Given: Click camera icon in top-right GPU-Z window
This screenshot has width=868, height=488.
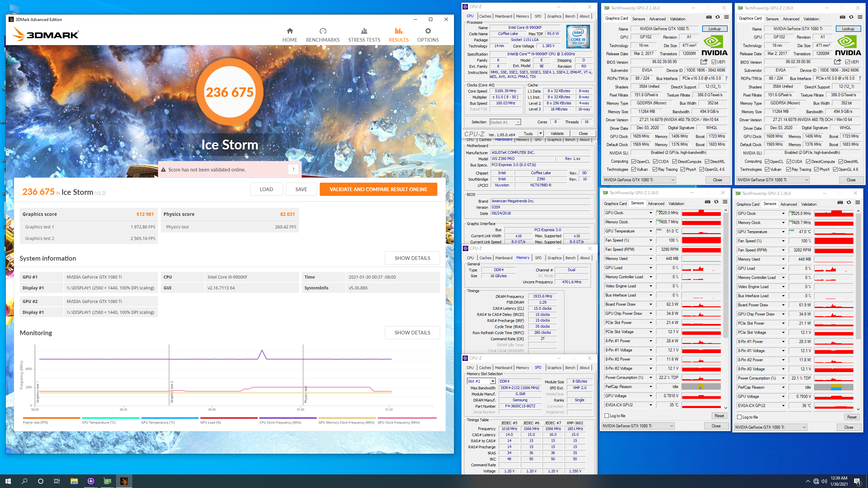Looking at the screenshot, I should [x=842, y=17].
